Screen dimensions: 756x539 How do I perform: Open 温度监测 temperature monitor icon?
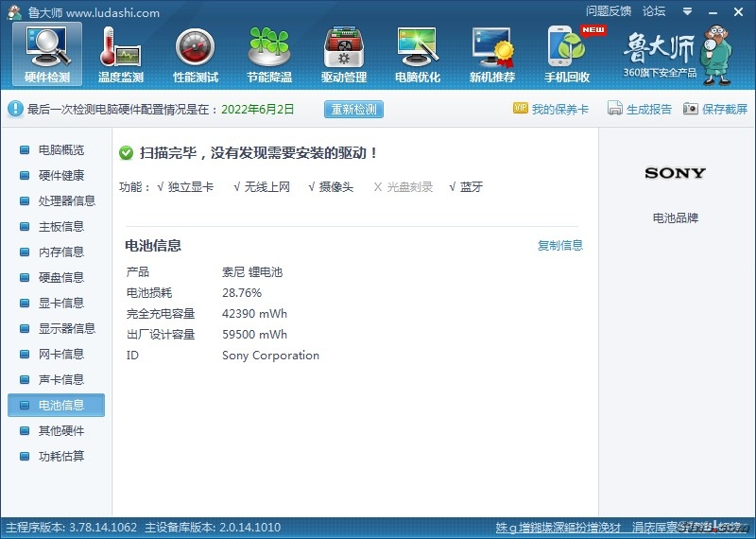pos(121,54)
